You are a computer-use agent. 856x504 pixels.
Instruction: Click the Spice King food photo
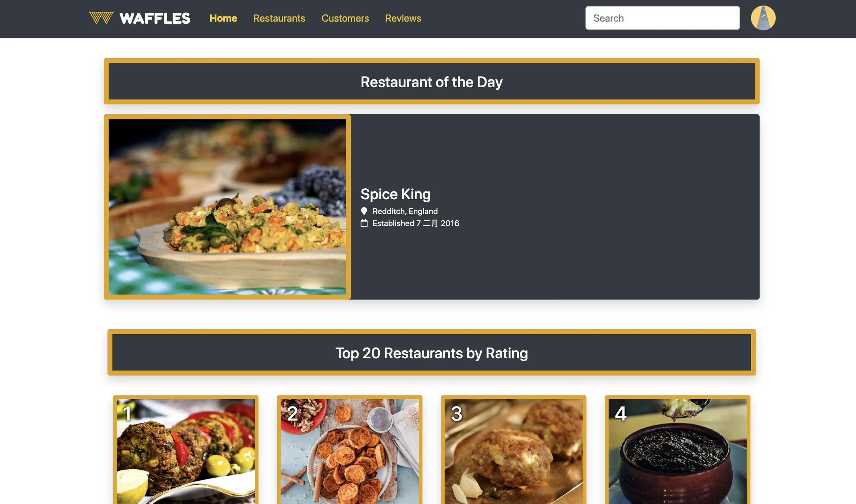click(227, 207)
